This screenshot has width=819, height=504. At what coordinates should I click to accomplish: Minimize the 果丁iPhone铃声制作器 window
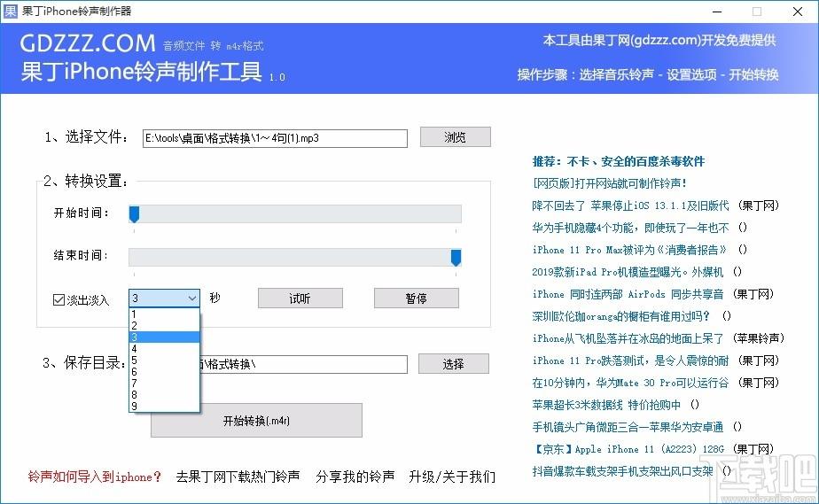[717, 12]
